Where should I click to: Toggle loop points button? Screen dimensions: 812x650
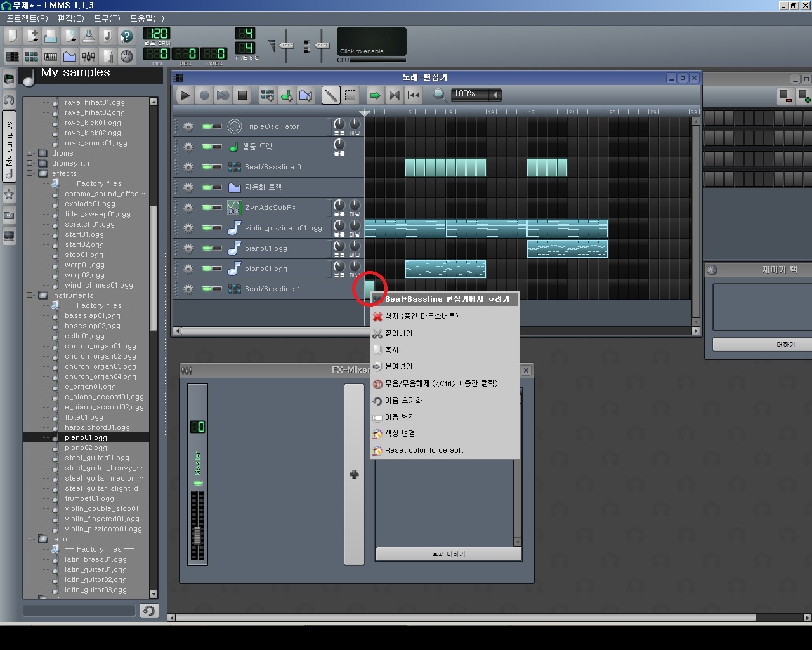(x=394, y=95)
